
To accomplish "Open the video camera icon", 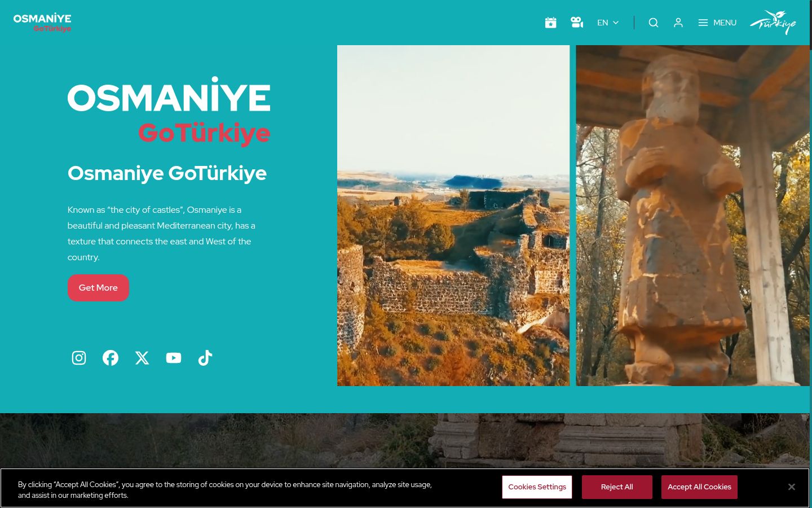I will coord(576,23).
